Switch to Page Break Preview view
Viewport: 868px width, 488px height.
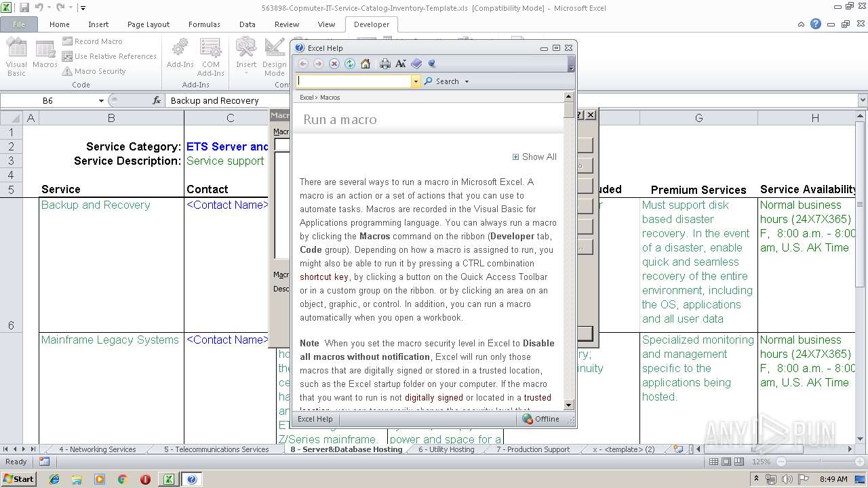738,462
